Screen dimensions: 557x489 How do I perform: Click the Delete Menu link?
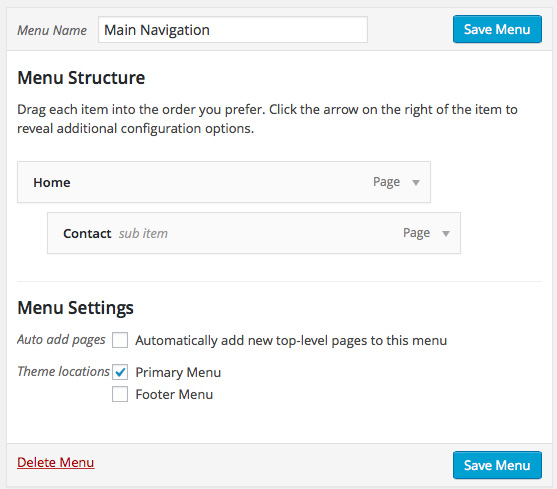click(x=55, y=462)
